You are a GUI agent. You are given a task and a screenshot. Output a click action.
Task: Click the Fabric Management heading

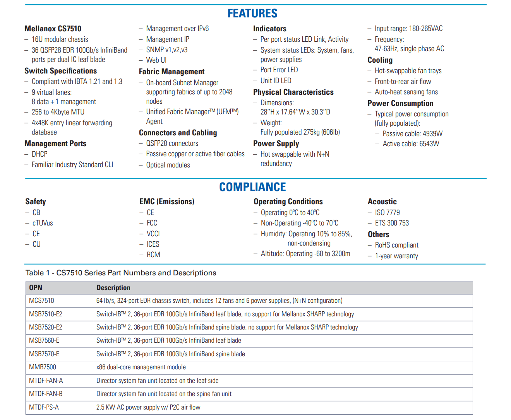[x=171, y=72]
